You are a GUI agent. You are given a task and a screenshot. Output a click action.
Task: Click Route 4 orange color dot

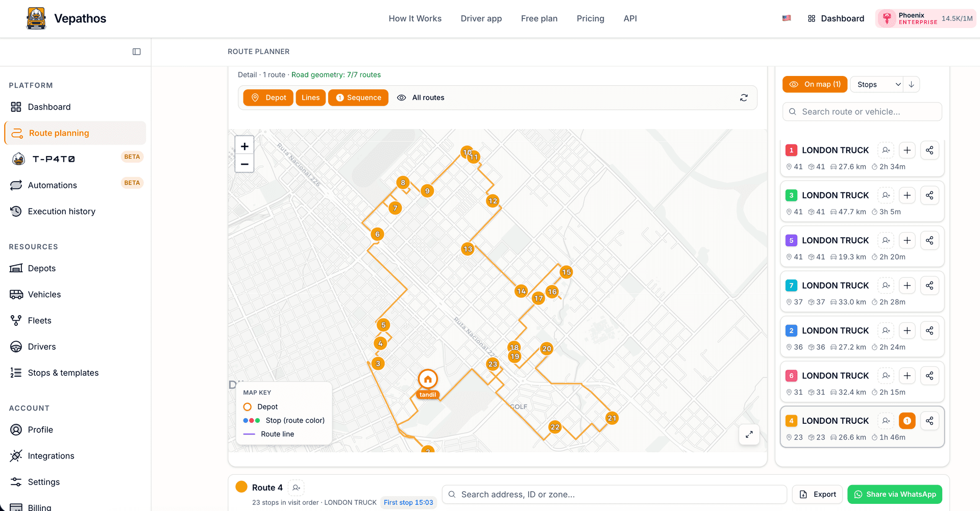click(241, 487)
